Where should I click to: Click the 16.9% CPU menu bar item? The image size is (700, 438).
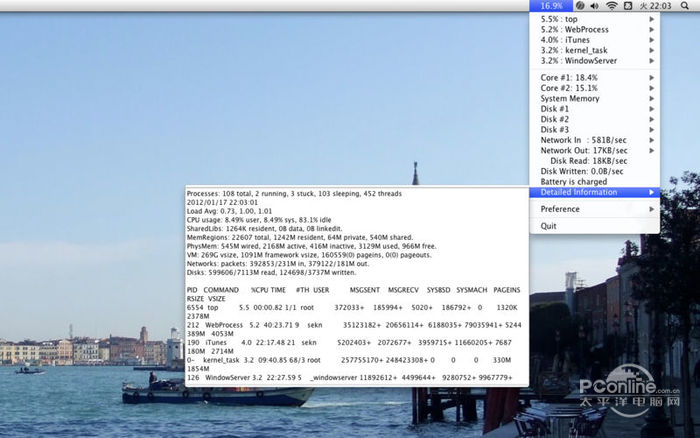(551, 6)
